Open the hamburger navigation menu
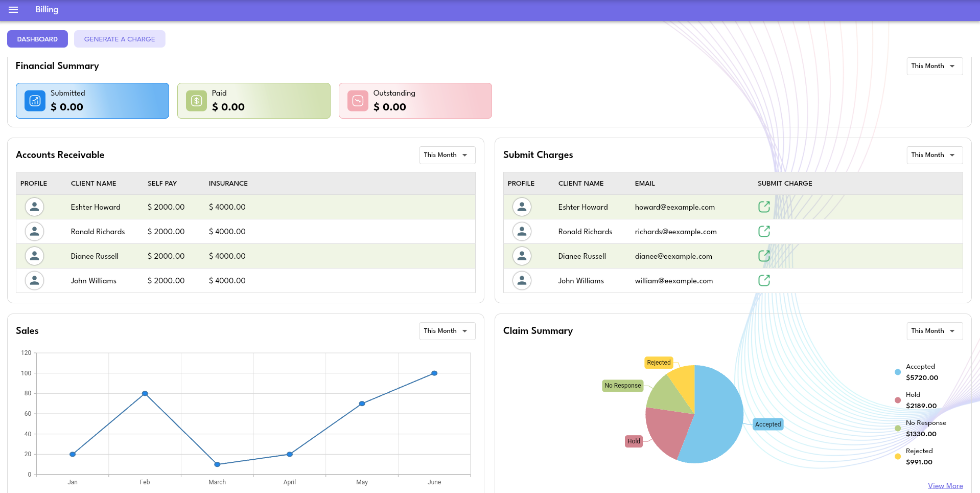 tap(13, 10)
